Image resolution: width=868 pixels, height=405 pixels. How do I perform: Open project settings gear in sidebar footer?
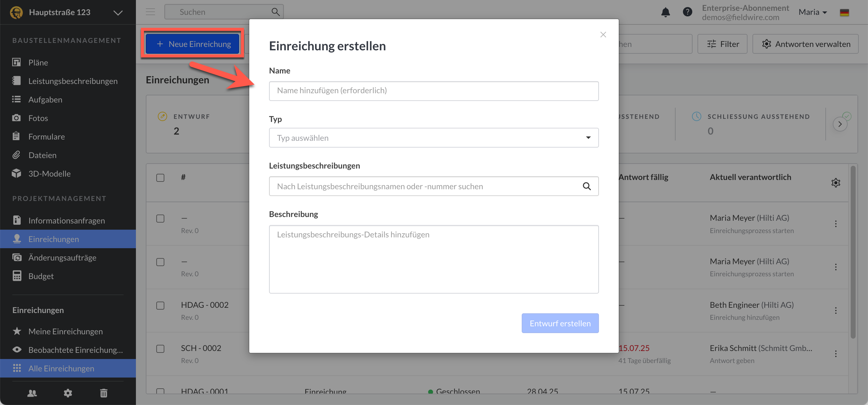pyautogui.click(x=68, y=393)
